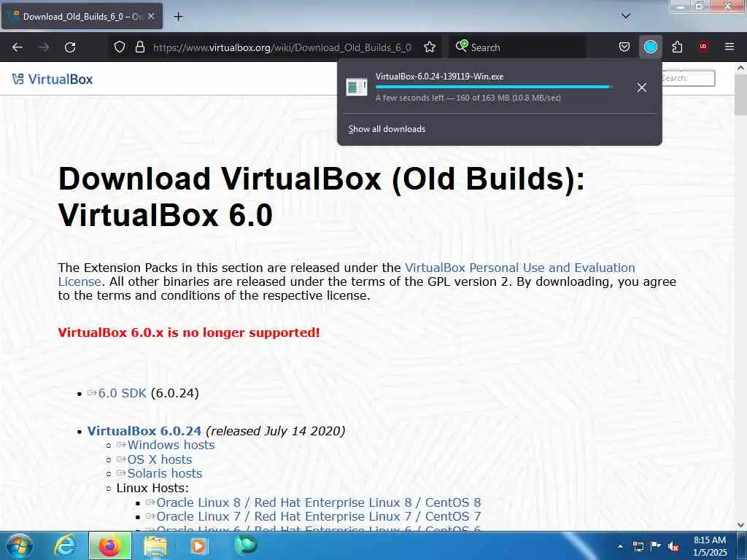Download OS X hosts build
Image resolution: width=747 pixels, height=560 pixels.
[159, 459]
